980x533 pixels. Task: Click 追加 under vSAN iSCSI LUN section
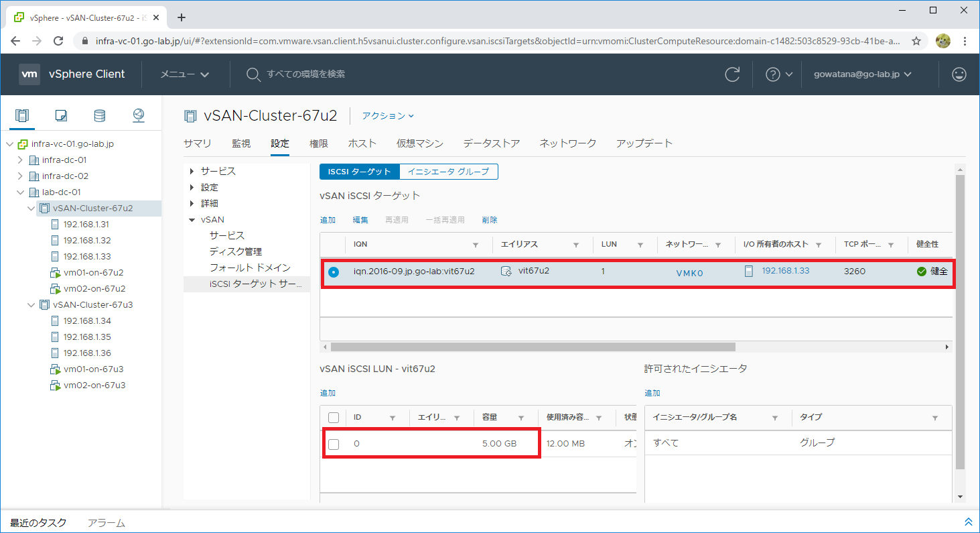pyautogui.click(x=328, y=393)
